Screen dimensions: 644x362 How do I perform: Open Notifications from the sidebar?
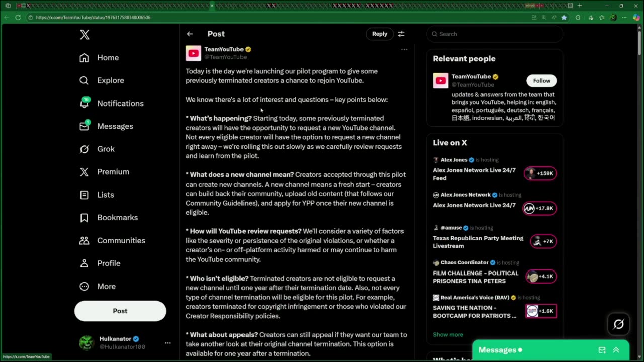[120, 103]
